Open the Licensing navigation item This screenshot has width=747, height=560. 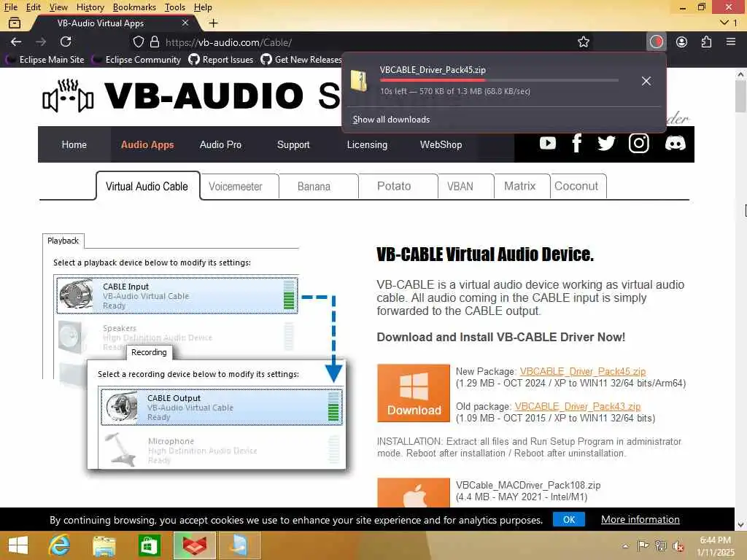[x=367, y=145]
